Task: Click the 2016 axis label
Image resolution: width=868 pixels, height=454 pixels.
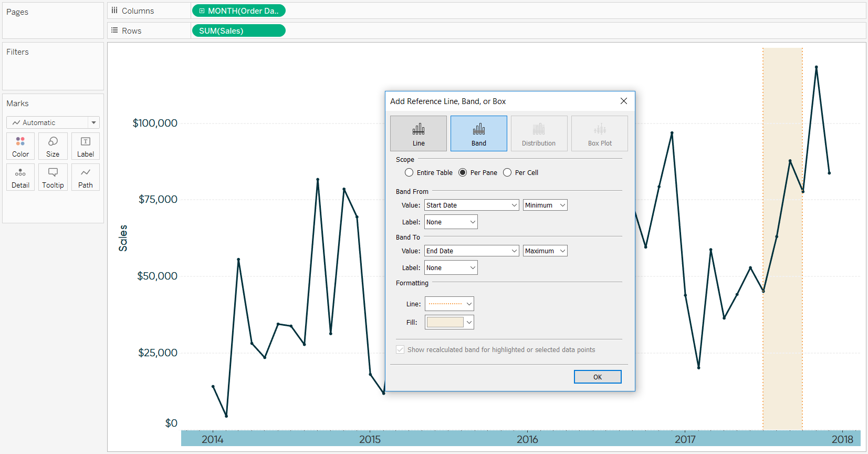Action: pyautogui.click(x=528, y=439)
